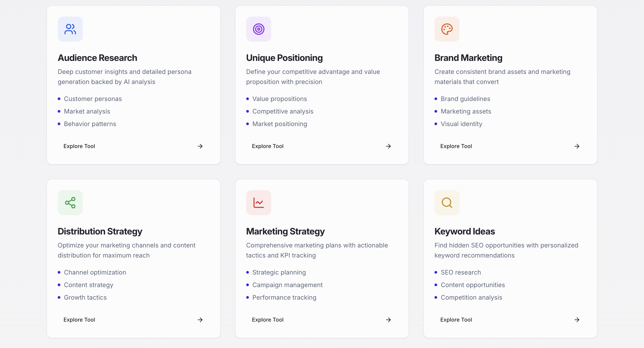Open Explore Tool under Marketing Strategy

pos(267,320)
